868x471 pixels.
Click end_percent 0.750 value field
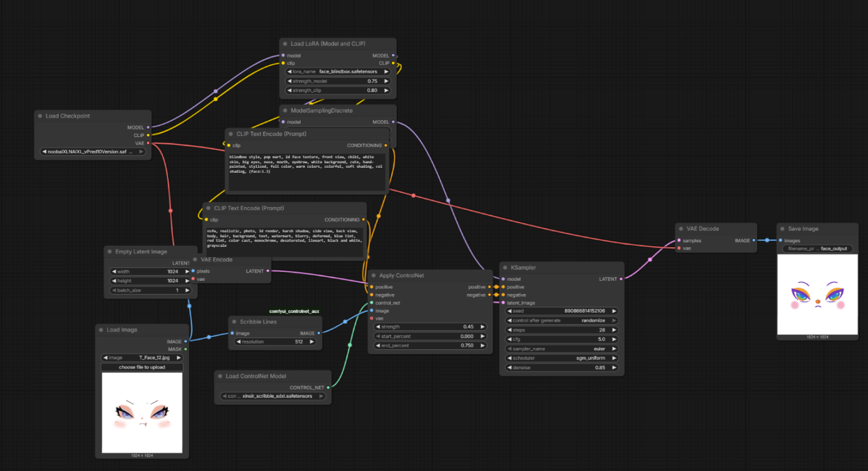coord(430,346)
